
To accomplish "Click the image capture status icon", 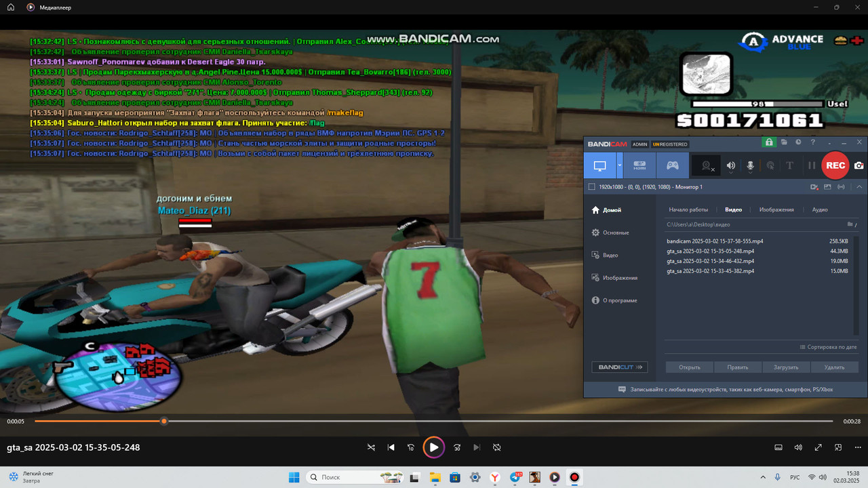I will click(827, 186).
